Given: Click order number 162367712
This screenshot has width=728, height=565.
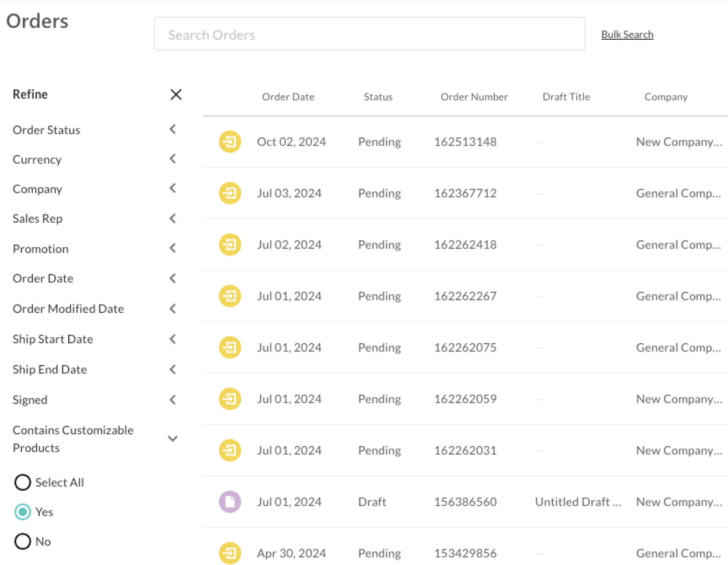Looking at the screenshot, I should [x=465, y=193].
